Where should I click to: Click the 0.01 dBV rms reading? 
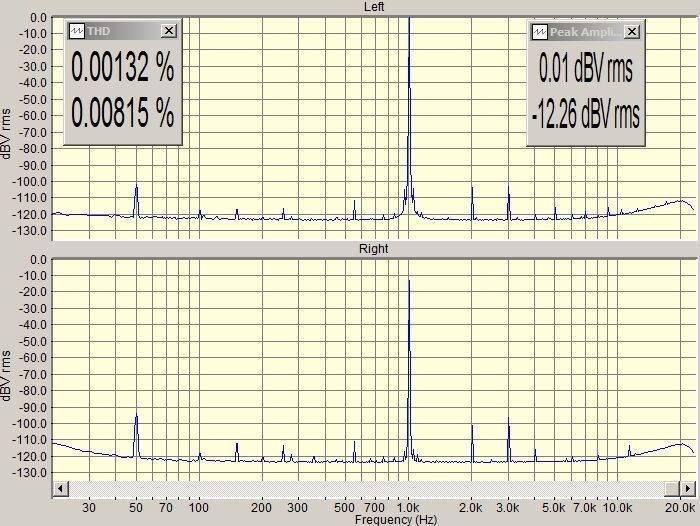click(x=586, y=68)
